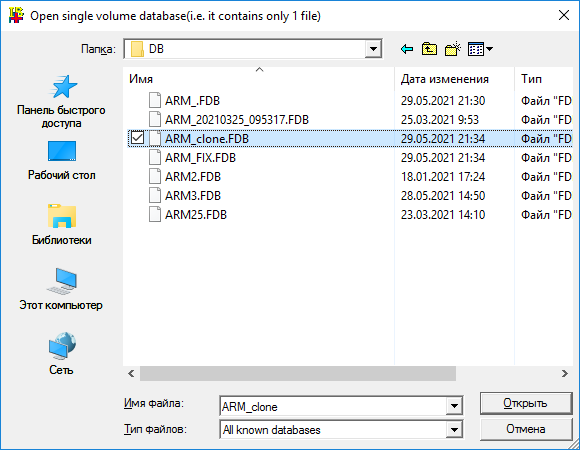The height and width of the screenshot is (450, 580).
Task: Expand the Папка folder dropdown
Action: 373,49
